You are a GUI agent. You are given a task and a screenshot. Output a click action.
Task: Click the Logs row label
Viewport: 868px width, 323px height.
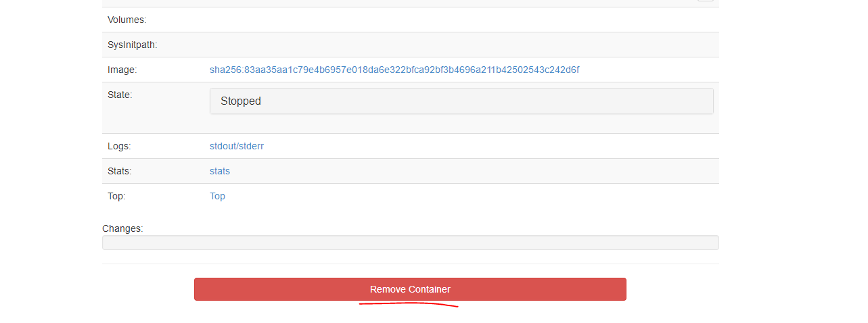click(x=119, y=146)
